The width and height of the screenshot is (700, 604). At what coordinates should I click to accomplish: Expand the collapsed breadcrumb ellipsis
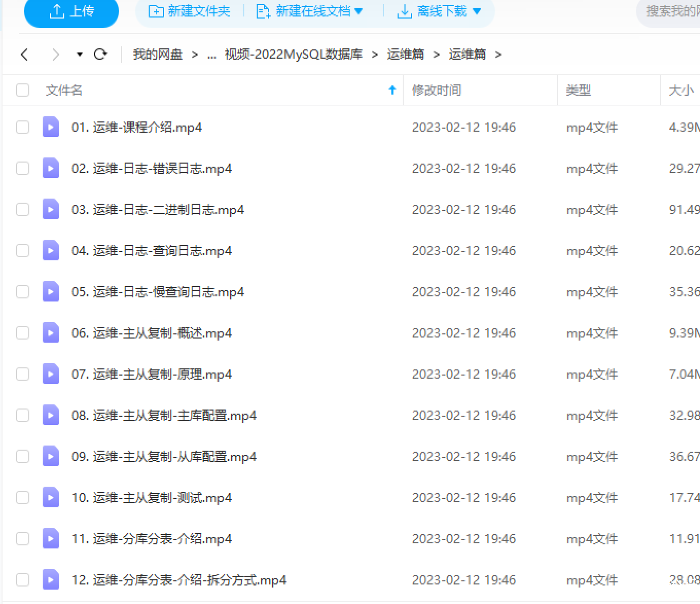[212, 55]
